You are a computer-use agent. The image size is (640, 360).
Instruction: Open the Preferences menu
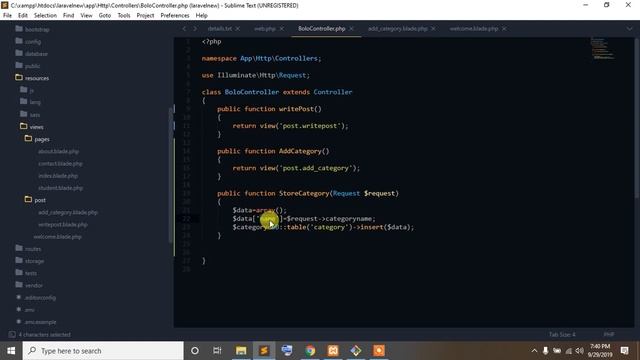175,16
